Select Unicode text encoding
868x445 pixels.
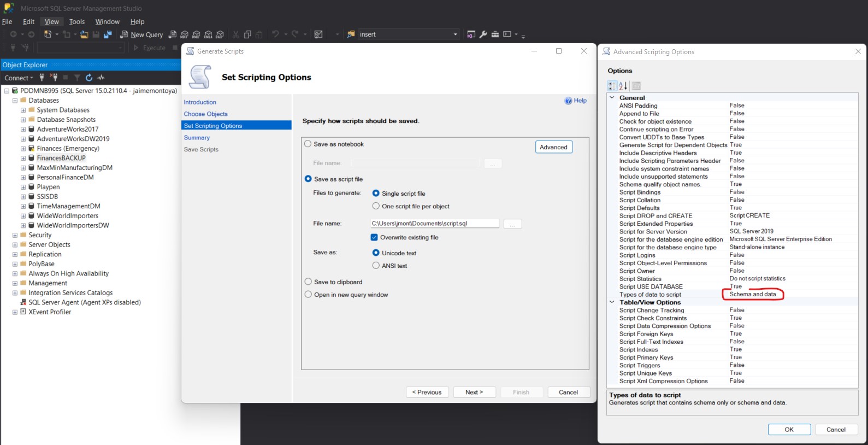376,253
